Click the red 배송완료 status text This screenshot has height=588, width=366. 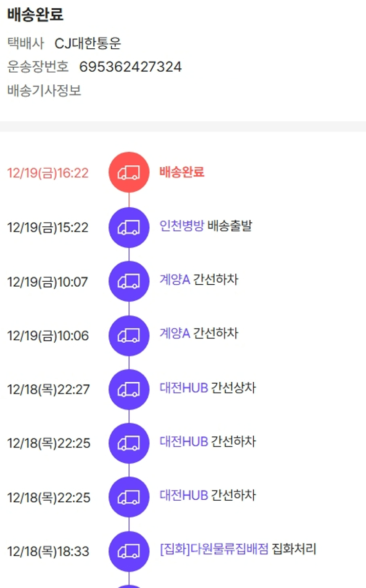coord(182,172)
